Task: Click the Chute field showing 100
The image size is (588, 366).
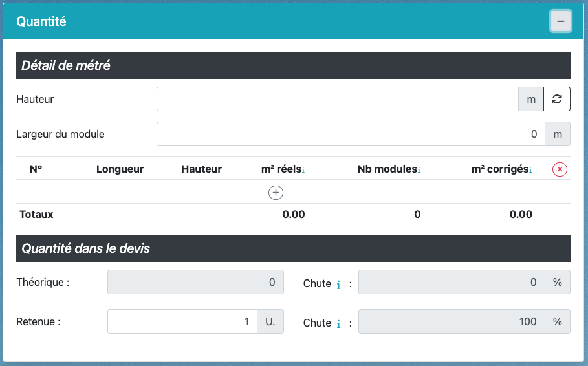Action: [452, 321]
